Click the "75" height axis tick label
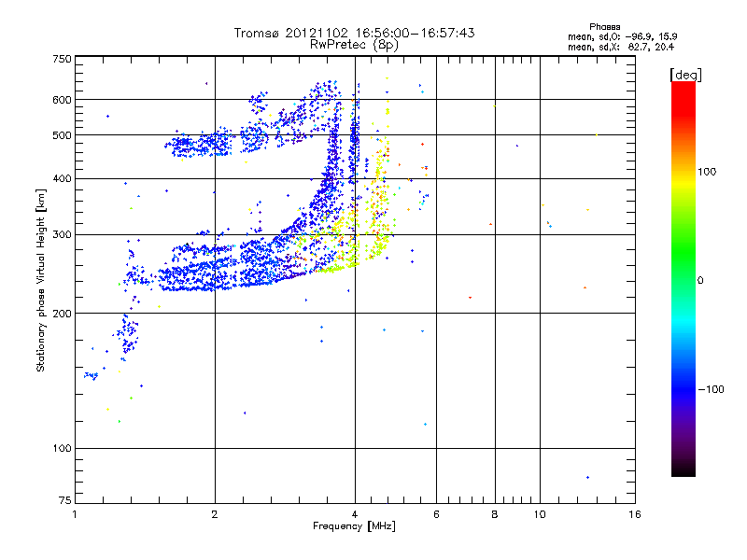747x560 pixels. pos(65,500)
